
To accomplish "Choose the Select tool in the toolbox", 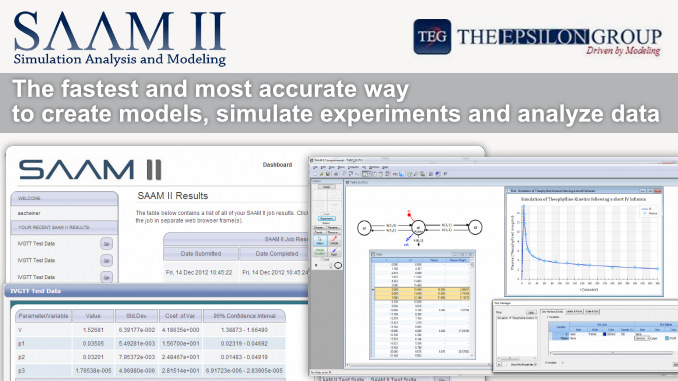I will click(x=320, y=241).
